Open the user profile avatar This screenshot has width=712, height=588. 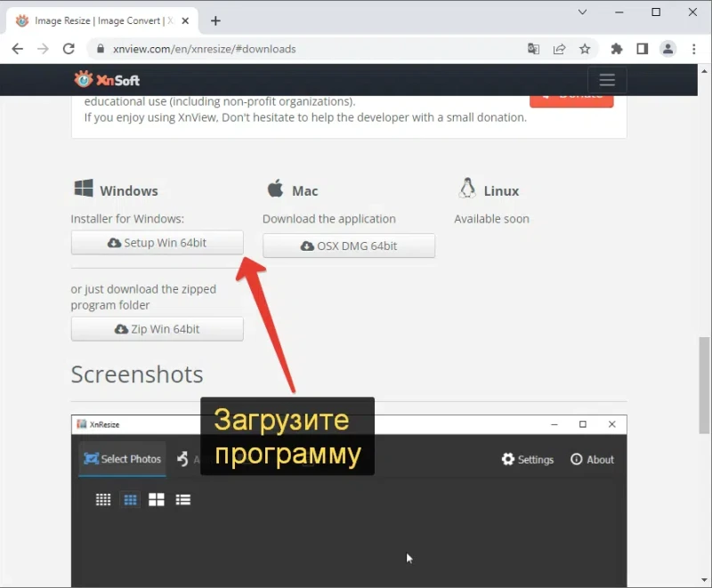[x=668, y=49]
